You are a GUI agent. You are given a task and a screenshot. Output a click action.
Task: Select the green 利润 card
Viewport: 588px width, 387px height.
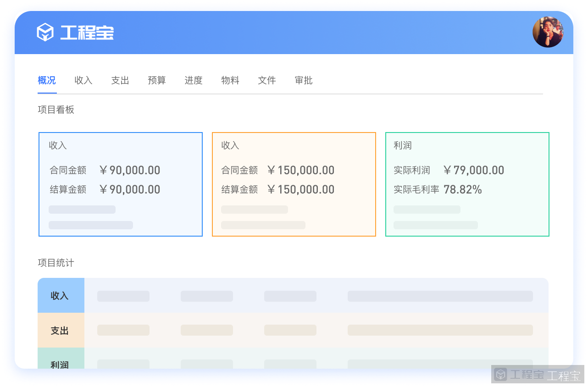pyautogui.click(x=467, y=184)
